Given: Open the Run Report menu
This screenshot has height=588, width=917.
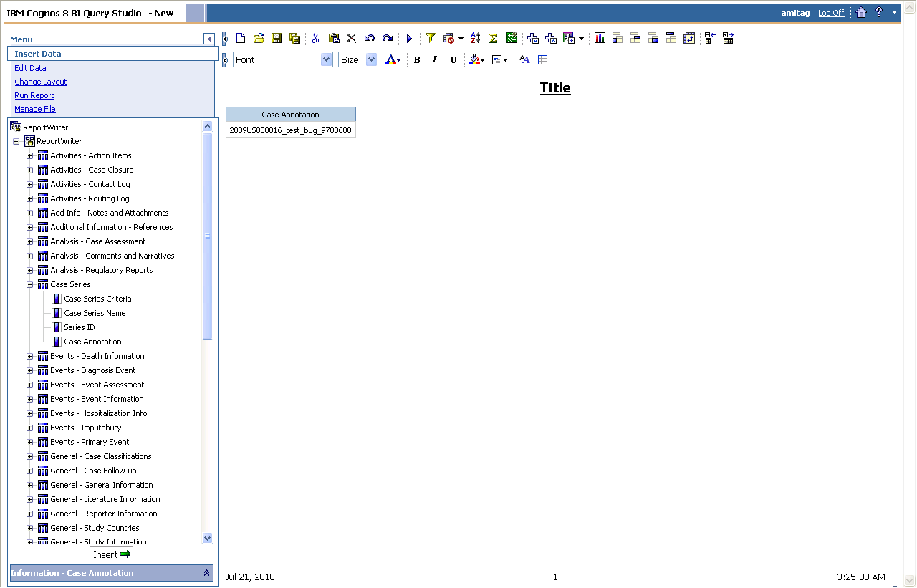Looking at the screenshot, I should click(x=34, y=95).
